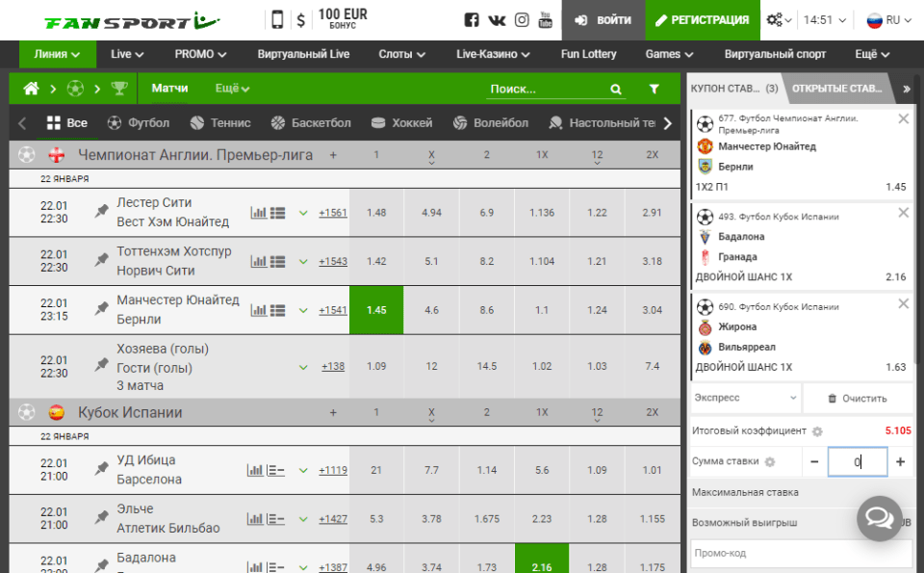Click the trophy breadcrumb icon

119,89
